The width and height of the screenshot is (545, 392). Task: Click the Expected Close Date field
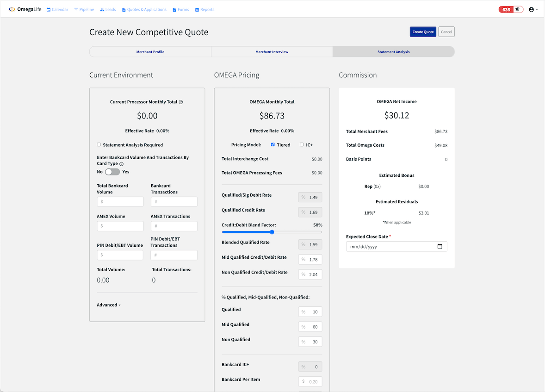tap(396, 247)
